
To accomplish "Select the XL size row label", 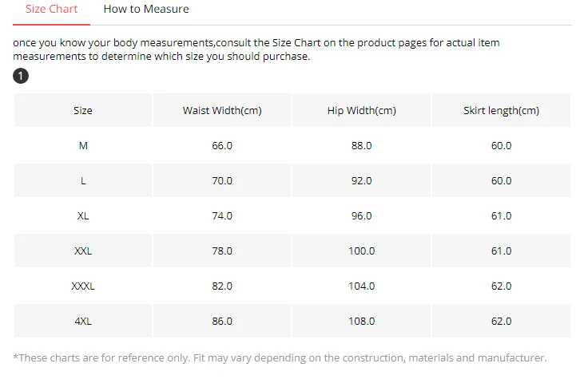I will 83,216.
